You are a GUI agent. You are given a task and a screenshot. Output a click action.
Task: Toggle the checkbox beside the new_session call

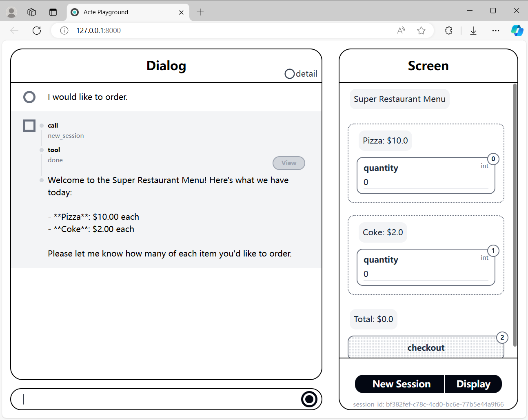(29, 125)
